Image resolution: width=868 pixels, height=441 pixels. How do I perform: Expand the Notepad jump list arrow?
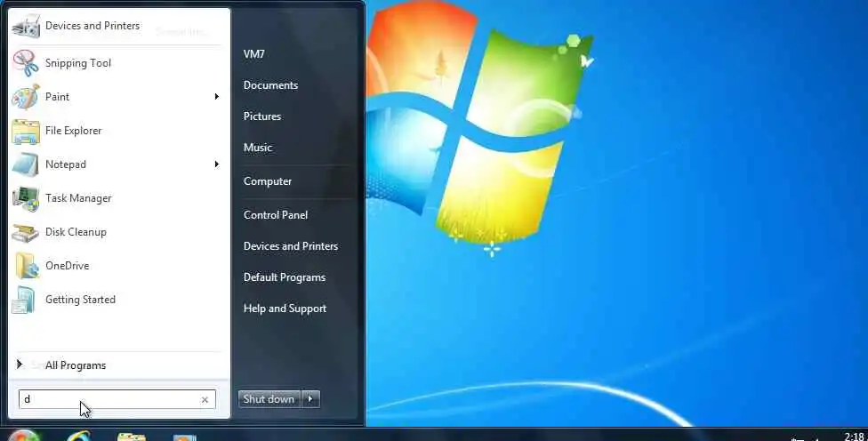(x=216, y=164)
